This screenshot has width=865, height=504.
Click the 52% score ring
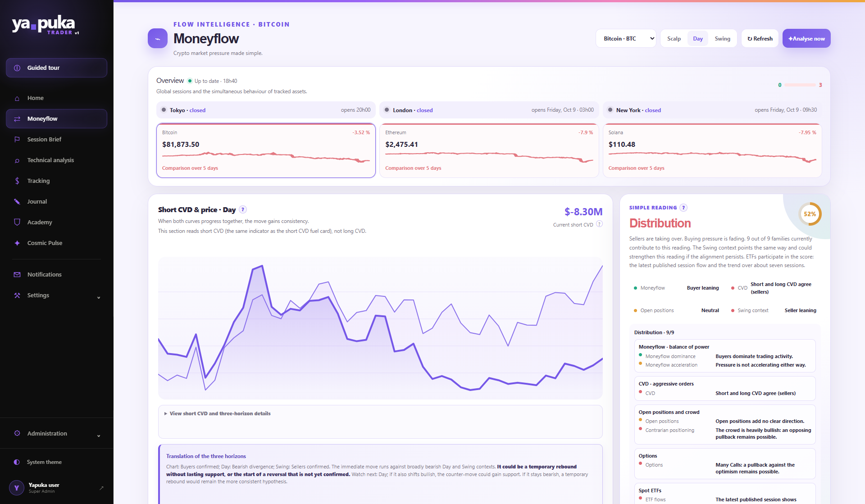point(810,214)
